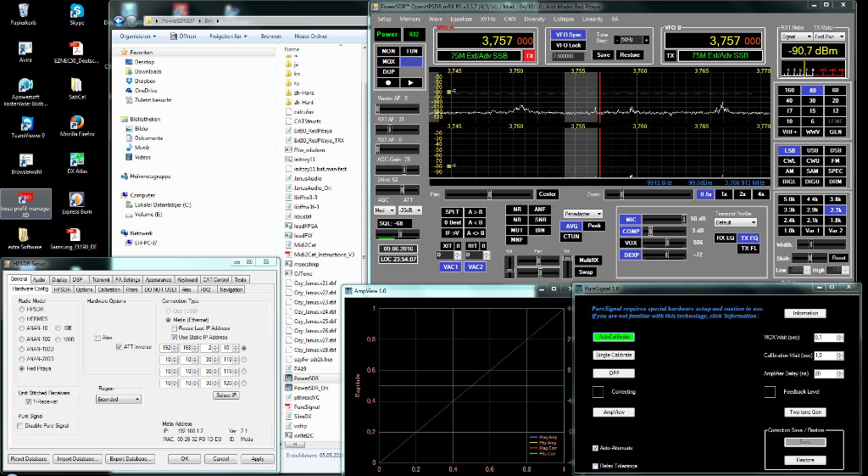Viewport: 868px width, 476px height.
Task: Launch TeamViewer 9 desktop icon
Action: point(27,127)
